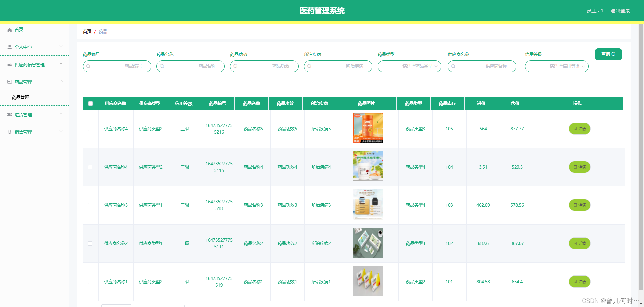Click the 药品库存 column header
The height and width of the screenshot is (307, 644).
tap(447, 103)
